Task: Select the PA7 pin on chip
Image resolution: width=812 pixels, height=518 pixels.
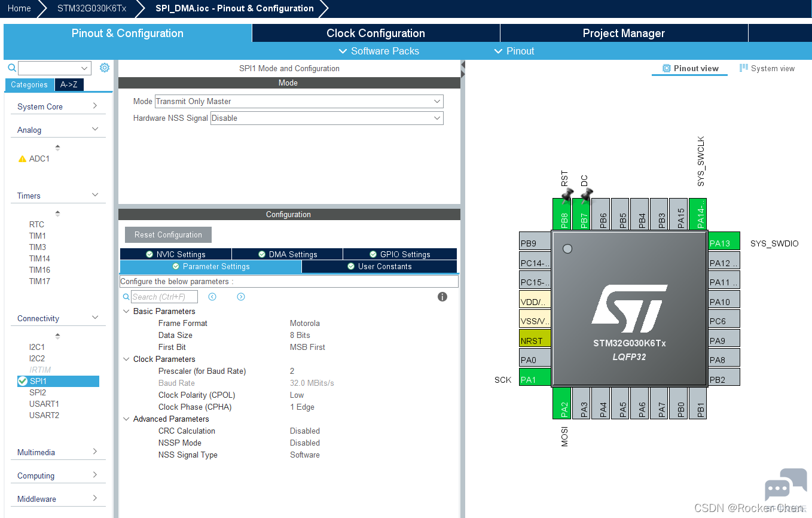Action: [x=659, y=403]
